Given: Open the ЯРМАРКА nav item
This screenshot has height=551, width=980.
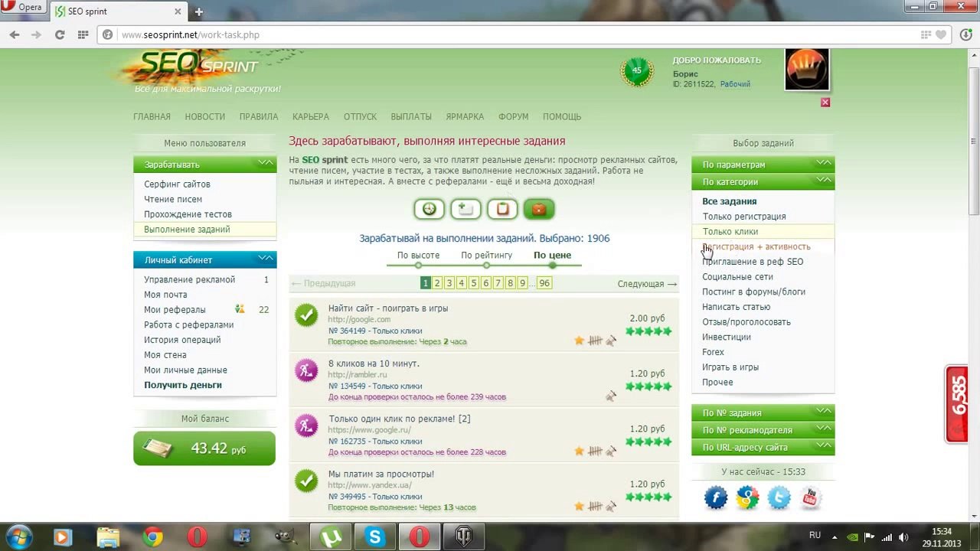Looking at the screenshot, I should (x=465, y=116).
